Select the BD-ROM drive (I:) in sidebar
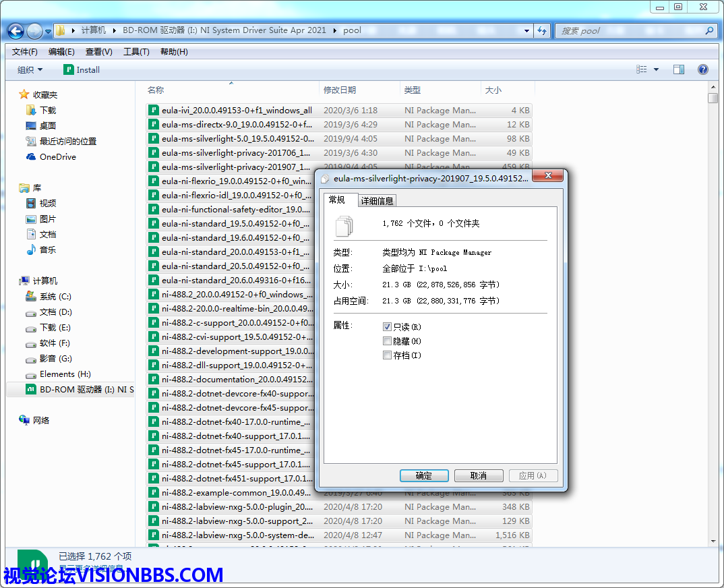 tap(80, 389)
